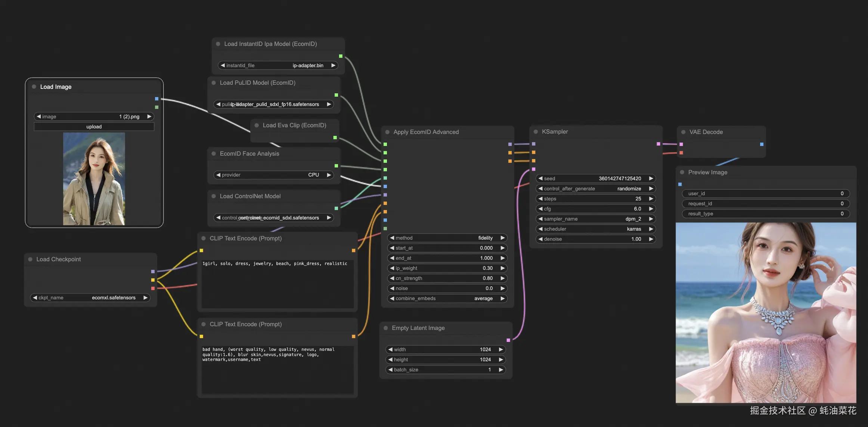868x427 pixels.
Task: Collapse the Load Eva Clip (EcomID) node
Action: 256,125
